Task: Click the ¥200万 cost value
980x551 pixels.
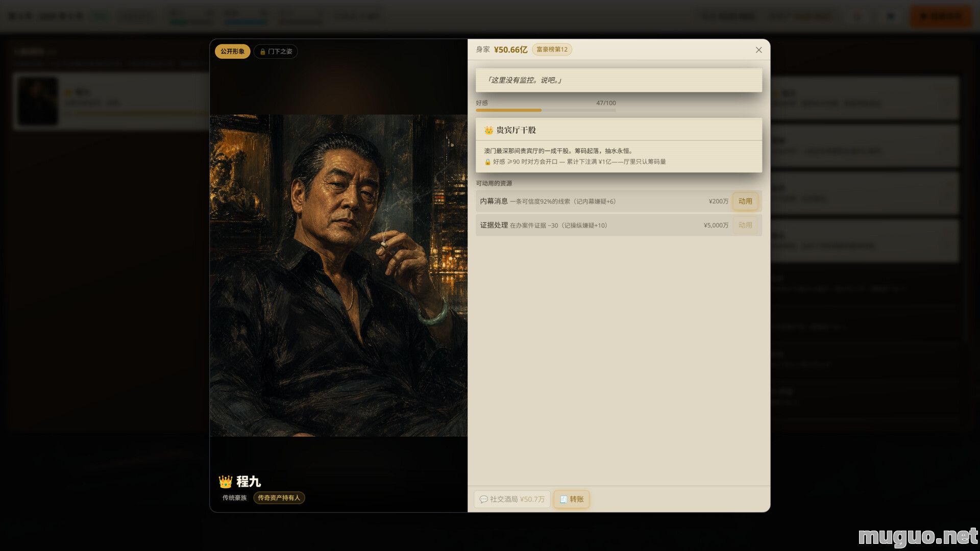Action: tap(718, 202)
